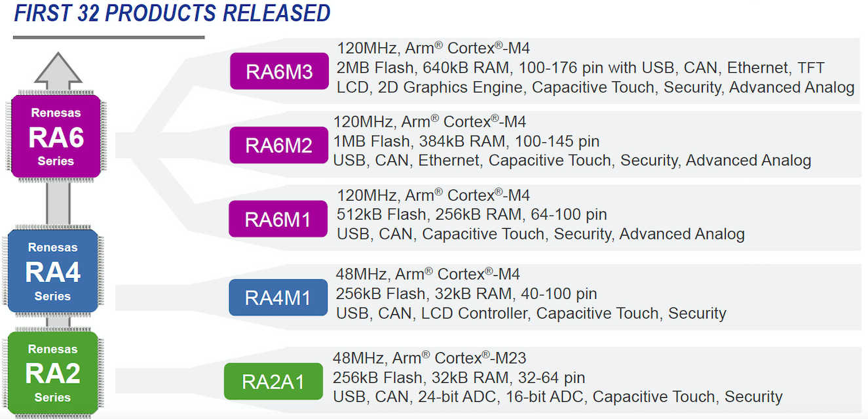Viewport: 868px width, 419px height.
Task: Select the purple RA6M3 product label
Action: [x=279, y=71]
